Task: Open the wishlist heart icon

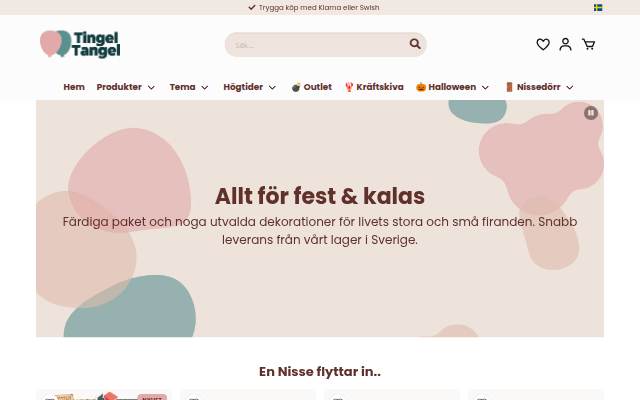Action: point(543,44)
